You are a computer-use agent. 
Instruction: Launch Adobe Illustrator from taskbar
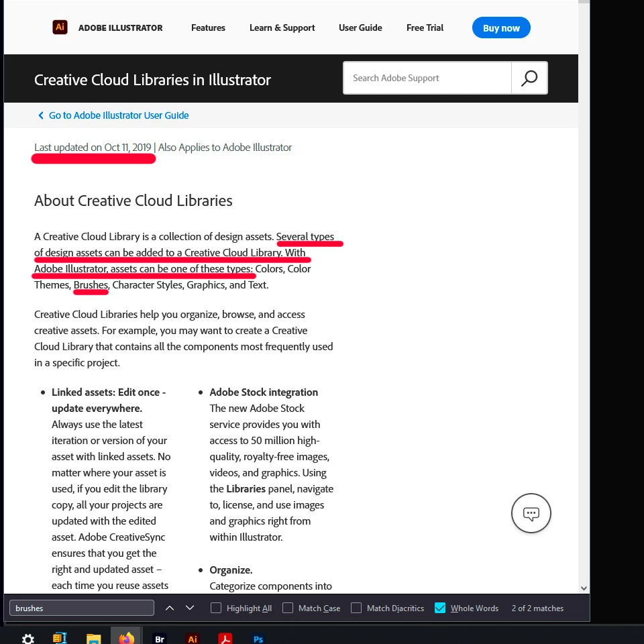click(193, 639)
